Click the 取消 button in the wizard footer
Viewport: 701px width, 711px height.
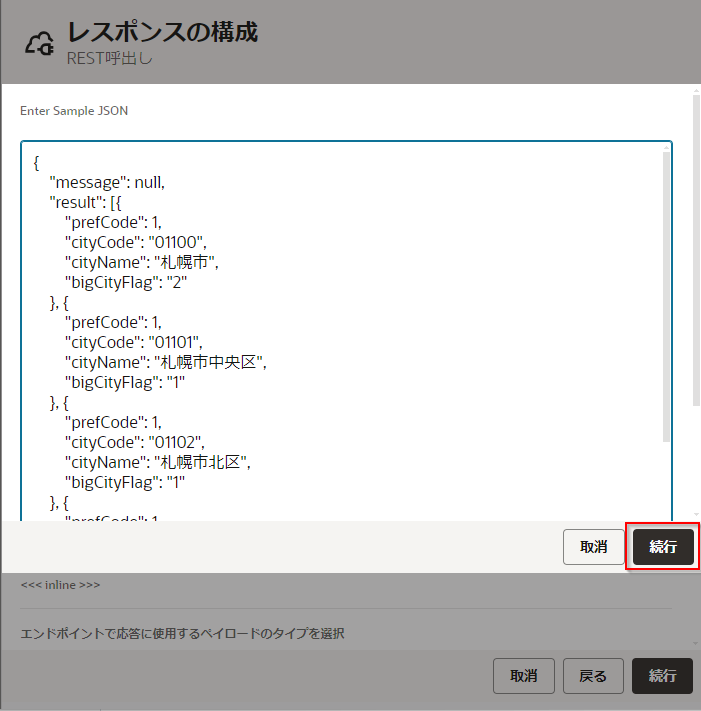tap(523, 676)
